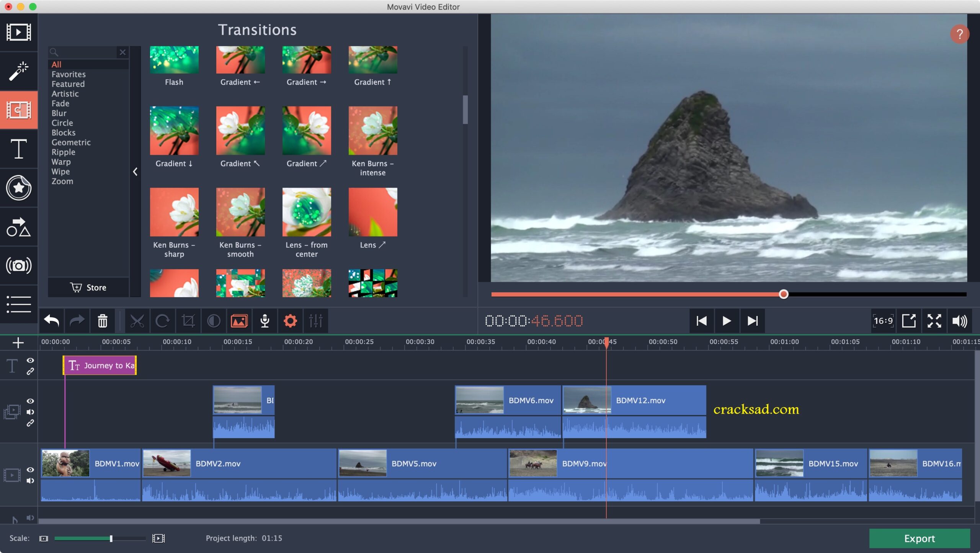Open the Favorites transitions section
The image size is (980, 553).
click(68, 74)
